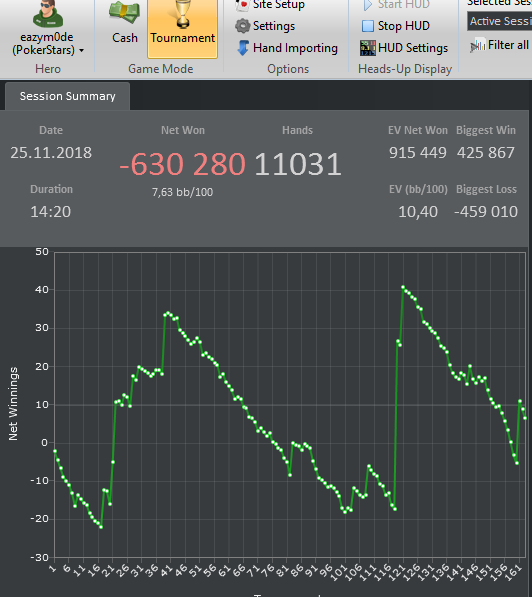Viewport: 532px width, 597px height.
Task: Open Settings
Action: pyautogui.click(x=265, y=26)
